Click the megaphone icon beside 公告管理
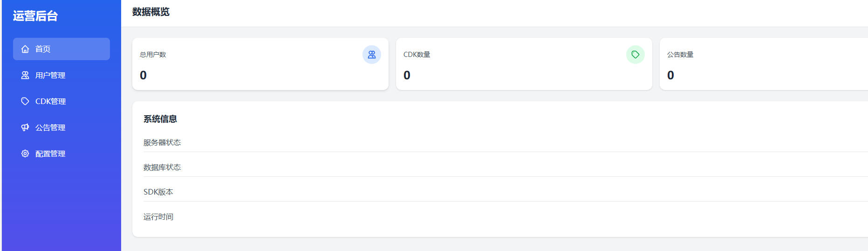This screenshot has width=868, height=251. (x=25, y=127)
